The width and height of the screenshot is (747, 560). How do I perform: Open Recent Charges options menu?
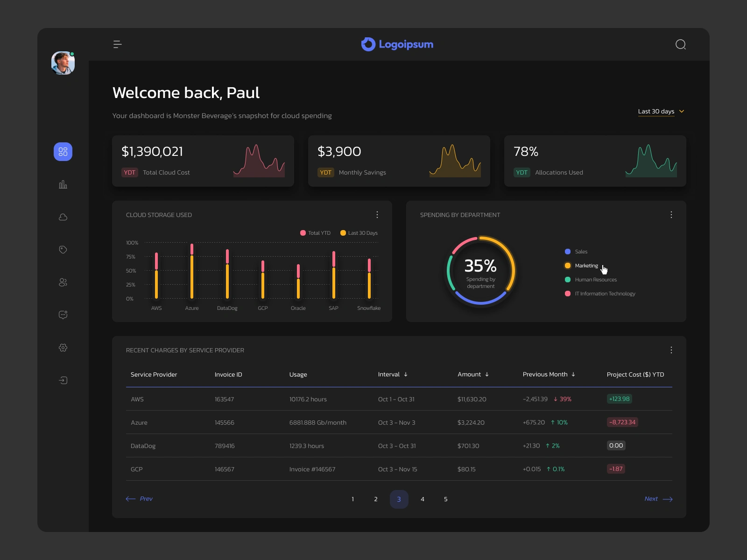pos(671,350)
